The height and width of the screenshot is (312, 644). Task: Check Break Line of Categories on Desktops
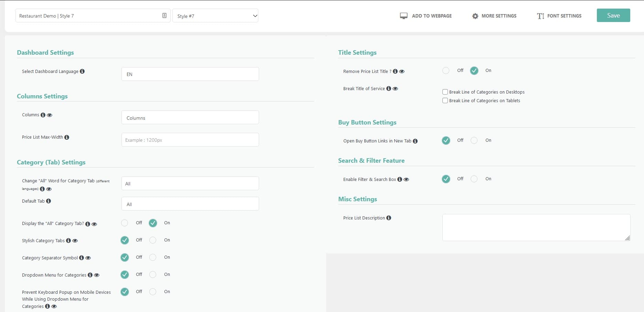click(x=445, y=92)
